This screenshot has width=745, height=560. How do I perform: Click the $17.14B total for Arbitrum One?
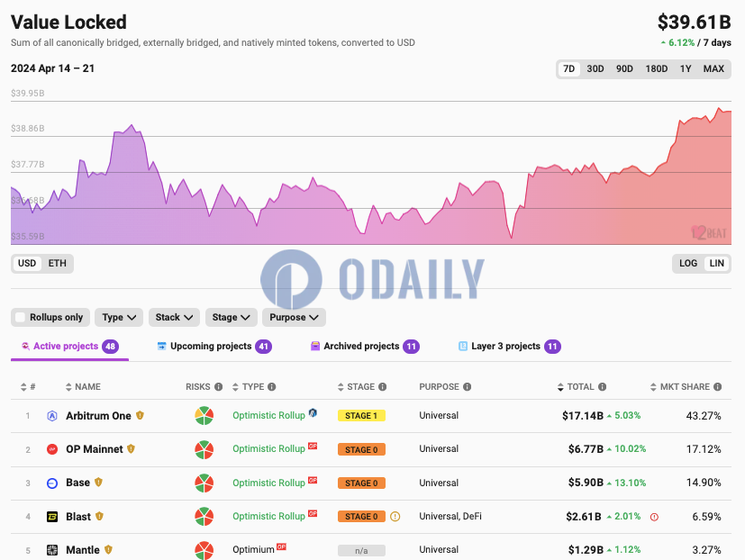[x=583, y=416]
